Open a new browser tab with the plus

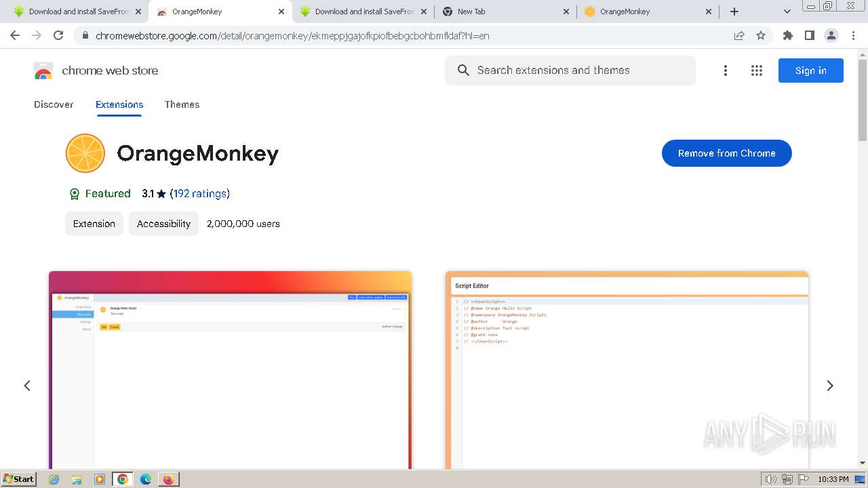coord(734,12)
